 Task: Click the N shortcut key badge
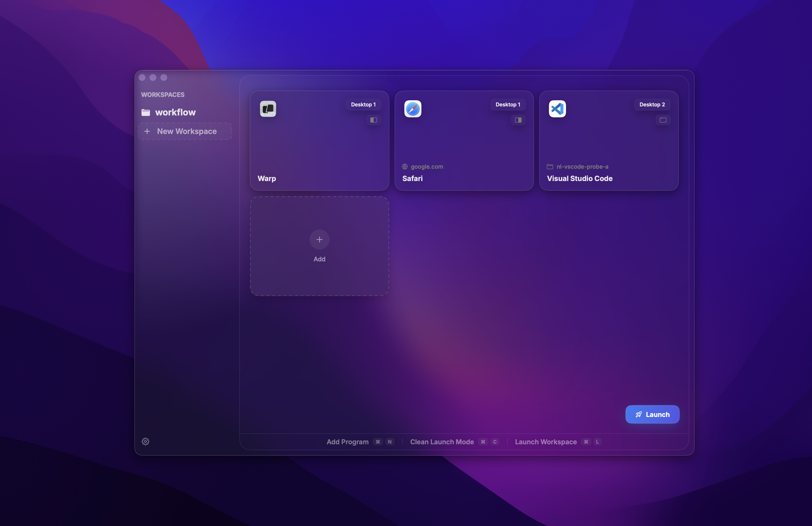pos(390,442)
